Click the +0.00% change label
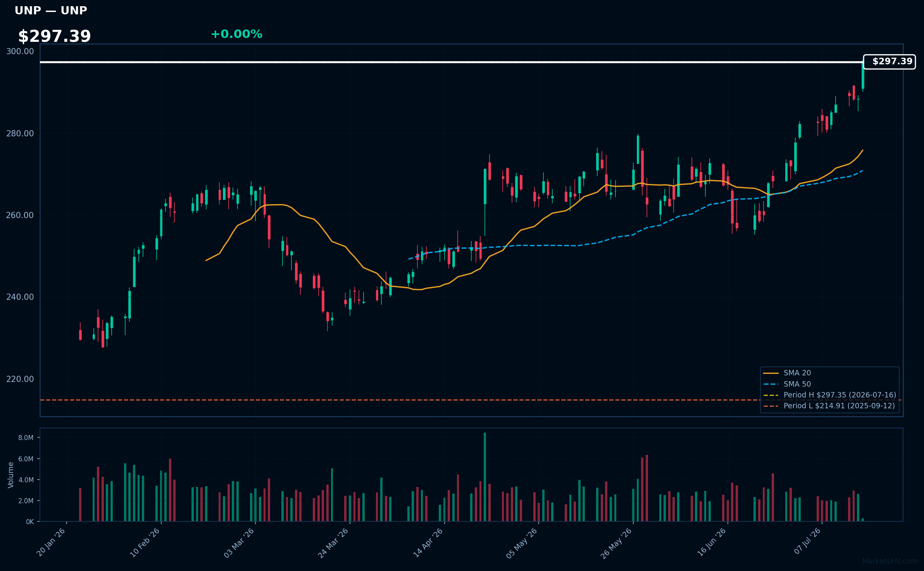Viewport: 924px width, 571px height. tap(236, 34)
